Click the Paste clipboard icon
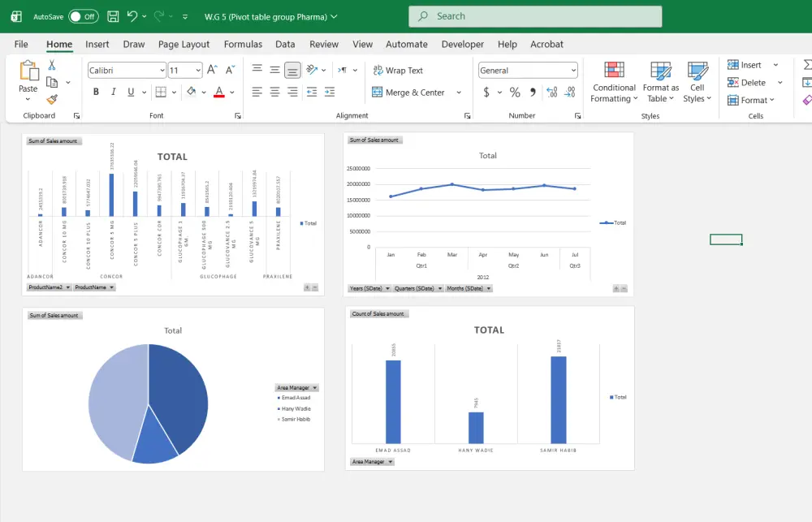 pos(28,71)
